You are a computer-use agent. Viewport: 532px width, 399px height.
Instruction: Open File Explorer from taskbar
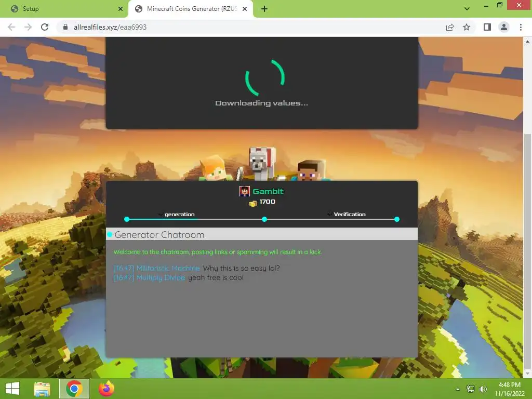pos(42,389)
